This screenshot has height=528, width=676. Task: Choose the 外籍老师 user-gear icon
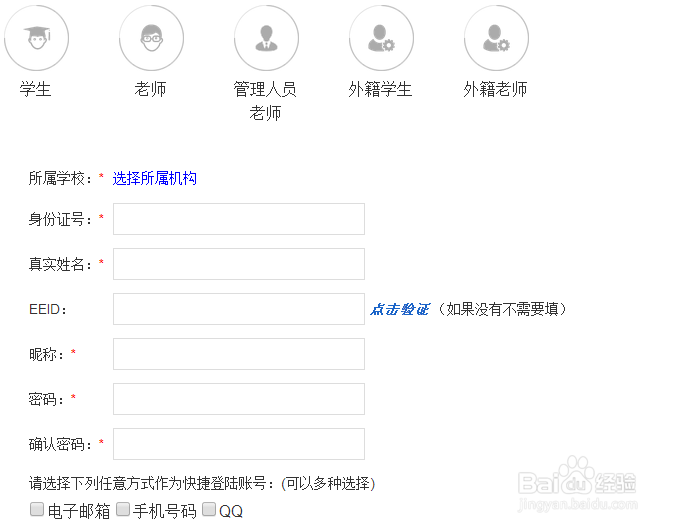click(496, 38)
